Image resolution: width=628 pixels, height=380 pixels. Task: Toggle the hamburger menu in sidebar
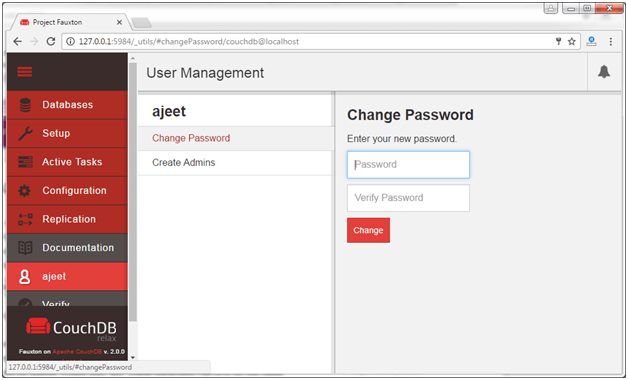point(24,72)
